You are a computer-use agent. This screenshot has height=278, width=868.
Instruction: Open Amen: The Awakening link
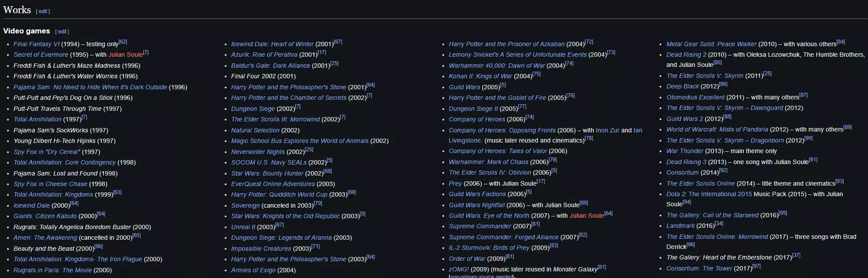[x=45, y=238]
